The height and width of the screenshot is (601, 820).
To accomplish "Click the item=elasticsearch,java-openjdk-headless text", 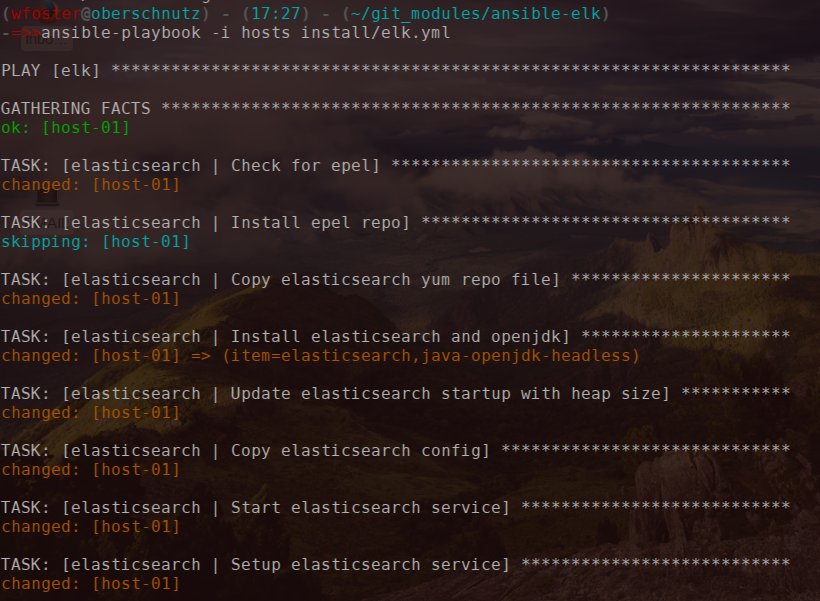I will 430,355.
